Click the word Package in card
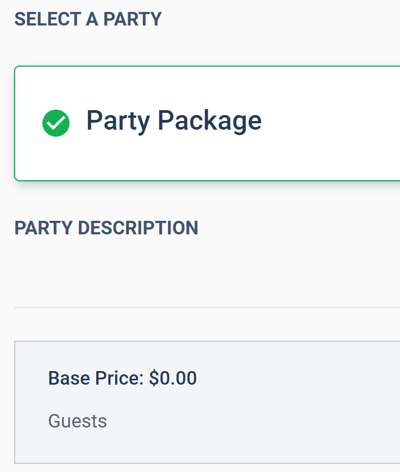The width and height of the screenshot is (400, 472). point(210,122)
